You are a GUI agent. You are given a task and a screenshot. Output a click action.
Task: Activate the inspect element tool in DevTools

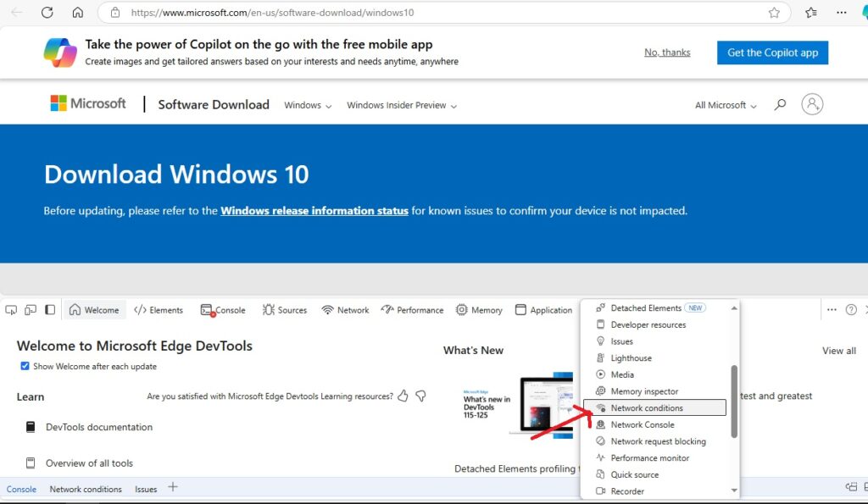(x=11, y=310)
